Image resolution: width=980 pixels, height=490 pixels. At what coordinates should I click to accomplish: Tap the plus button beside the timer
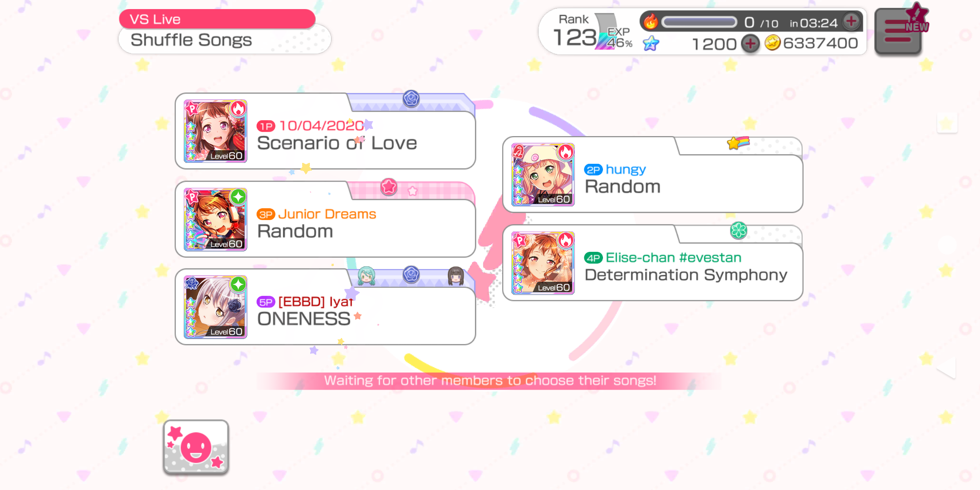[851, 21]
